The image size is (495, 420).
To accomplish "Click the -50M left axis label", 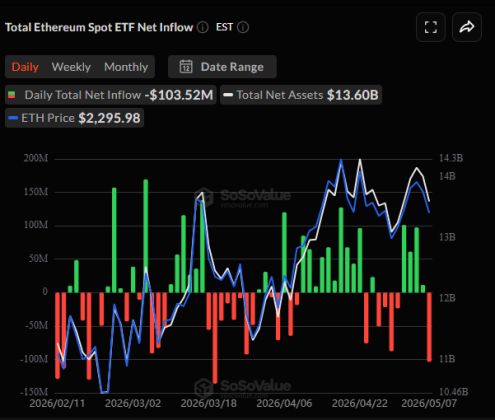I will 37,325.
